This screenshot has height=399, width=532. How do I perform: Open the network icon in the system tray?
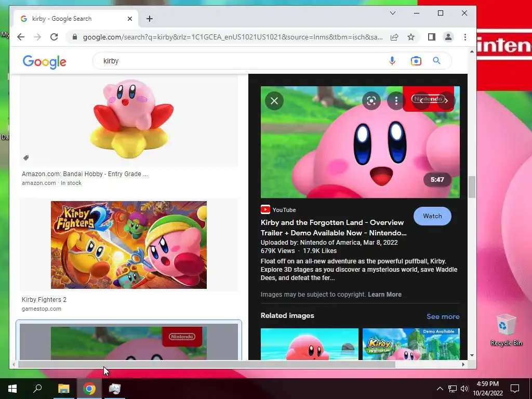(x=453, y=389)
